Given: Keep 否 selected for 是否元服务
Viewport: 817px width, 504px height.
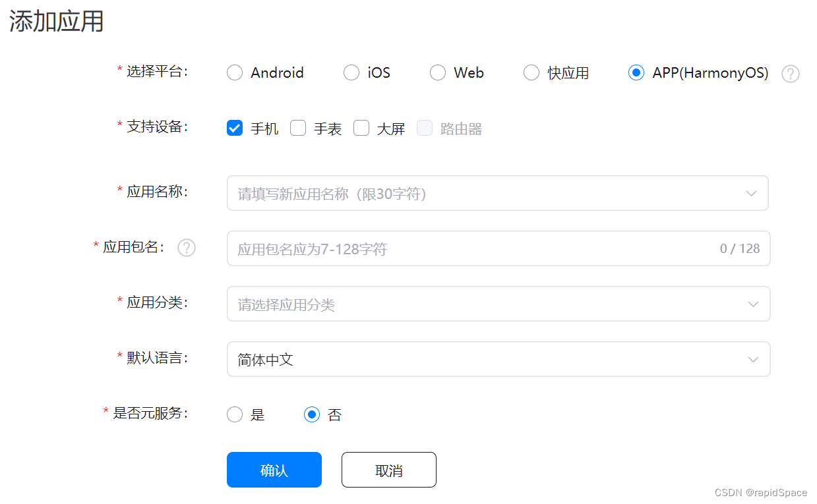Looking at the screenshot, I should point(312,414).
